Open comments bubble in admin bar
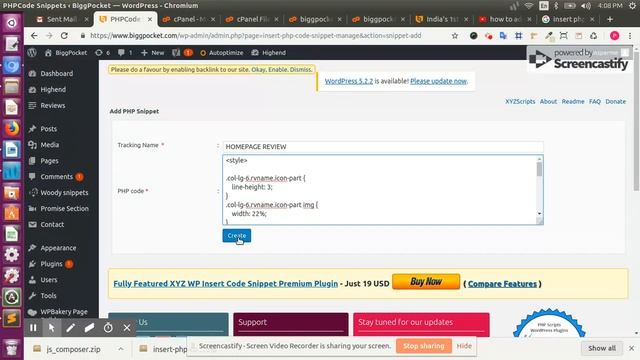Screen dimensions: 640x360 (125, 53)
